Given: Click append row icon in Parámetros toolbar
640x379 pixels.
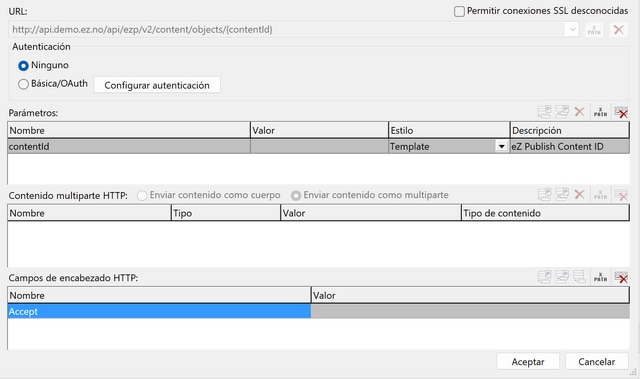Looking at the screenshot, I should pos(544,112).
